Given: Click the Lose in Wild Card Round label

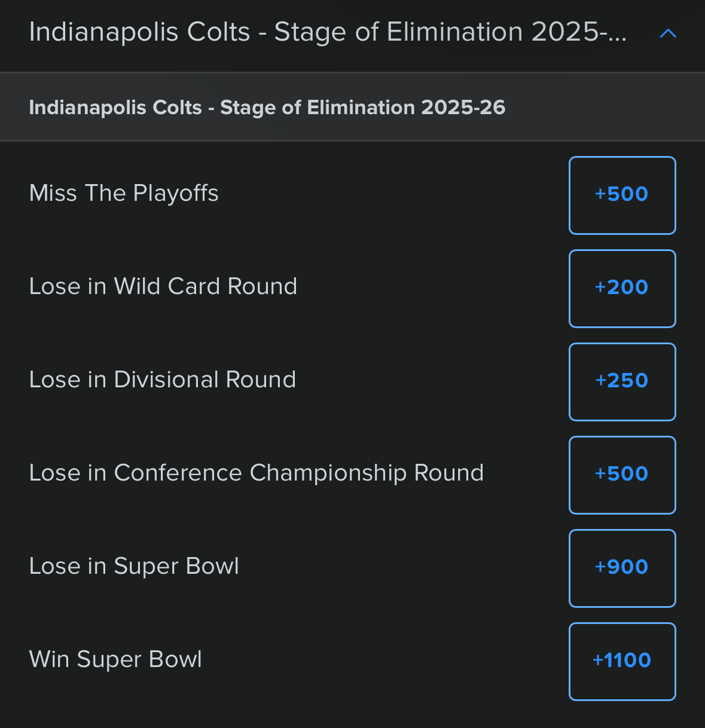Looking at the screenshot, I should tap(163, 286).
